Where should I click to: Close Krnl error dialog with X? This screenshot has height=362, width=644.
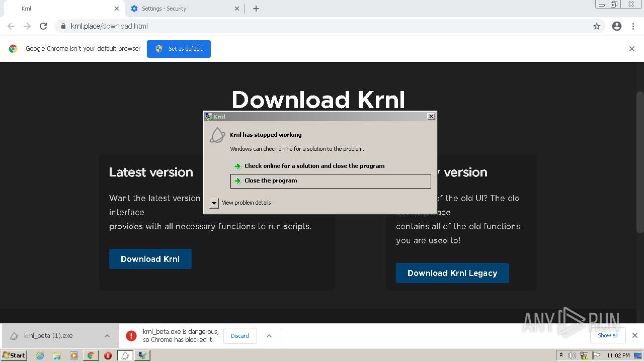point(431,116)
